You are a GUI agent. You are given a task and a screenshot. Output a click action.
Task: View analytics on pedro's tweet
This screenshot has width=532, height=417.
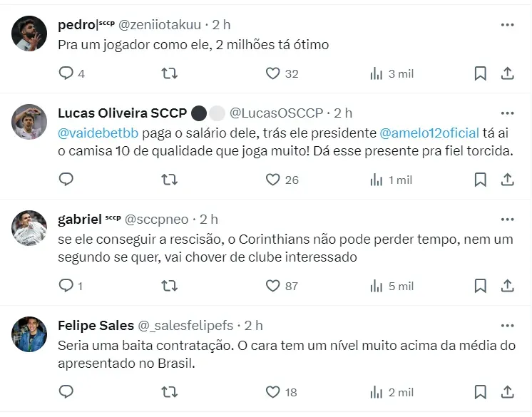point(377,73)
